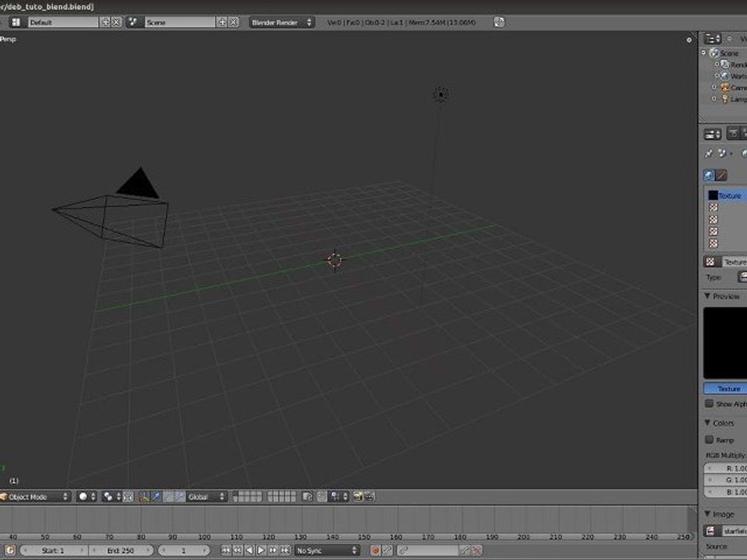Open the Object Mode dropdown
Viewport: 747px width, 560px height.
coord(35,497)
